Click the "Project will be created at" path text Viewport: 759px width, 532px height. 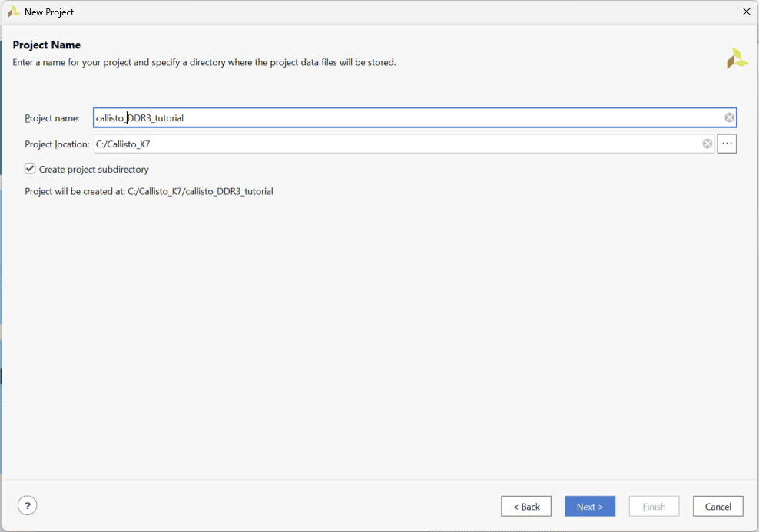click(x=149, y=191)
